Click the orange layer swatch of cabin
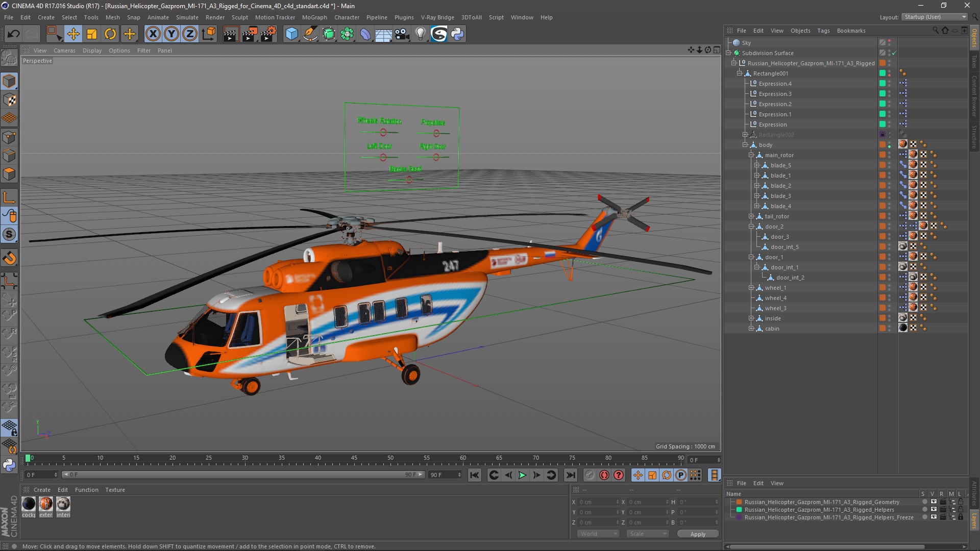Screen dimensions: 980x551 [883, 329]
